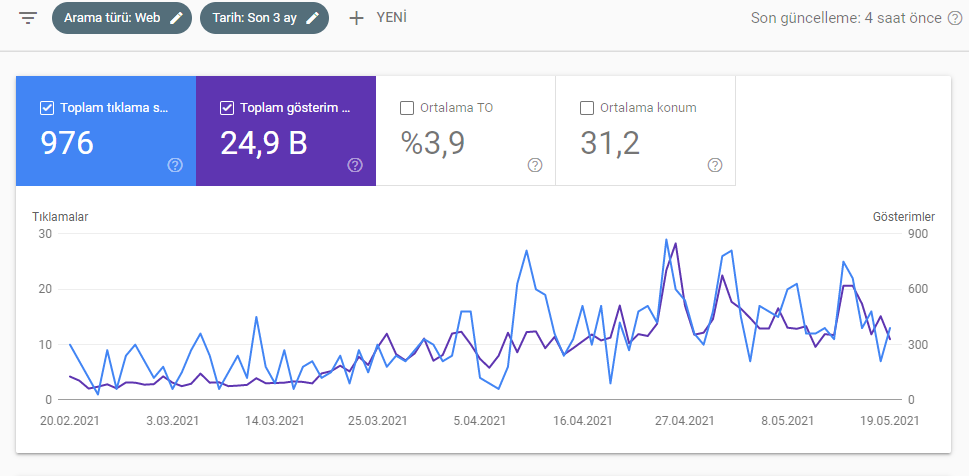
Task: Enable the Ortalama konum checkbox
Action: coord(586,108)
